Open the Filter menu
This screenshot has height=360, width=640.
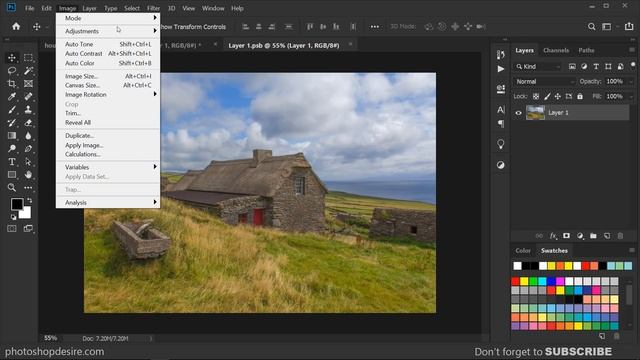coord(153,8)
